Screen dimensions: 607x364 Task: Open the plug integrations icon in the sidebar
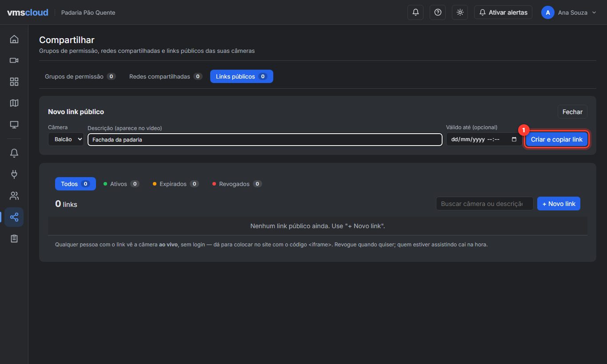14,174
